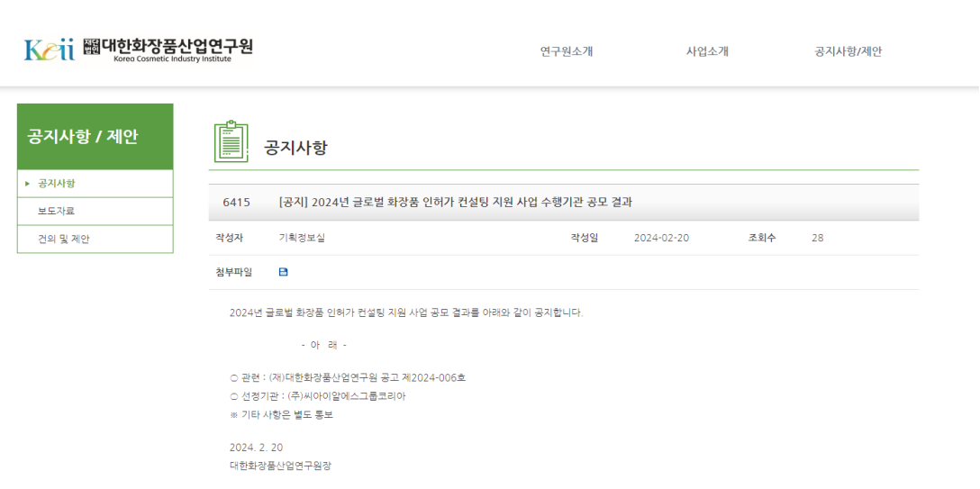Click the post number 6415
This screenshot has width=980, height=489.
point(236,203)
